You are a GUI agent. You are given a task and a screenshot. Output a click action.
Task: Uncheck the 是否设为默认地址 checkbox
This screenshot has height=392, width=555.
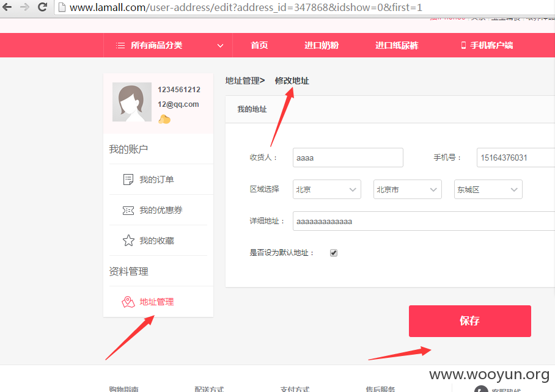pos(333,253)
